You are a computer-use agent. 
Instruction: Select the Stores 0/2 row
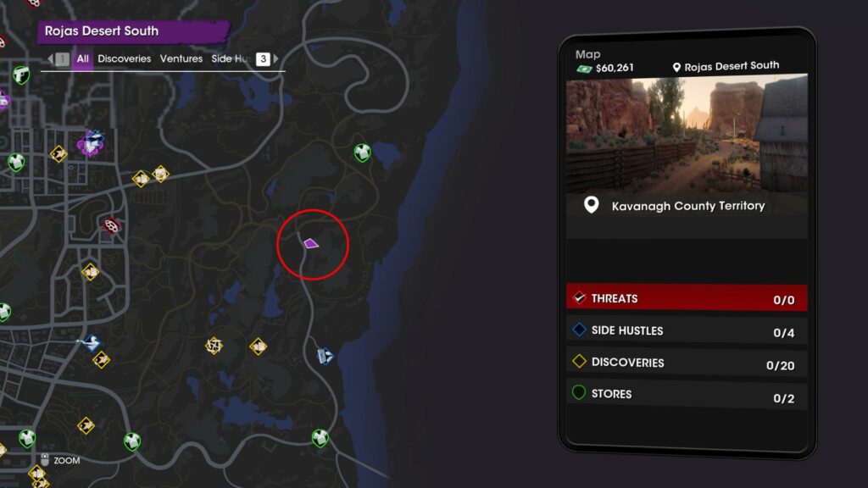click(x=687, y=395)
